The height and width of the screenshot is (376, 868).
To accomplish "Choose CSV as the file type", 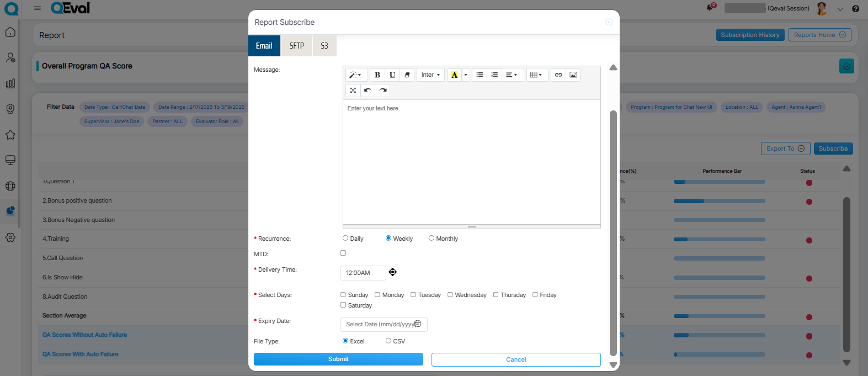I will click(388, 341).
